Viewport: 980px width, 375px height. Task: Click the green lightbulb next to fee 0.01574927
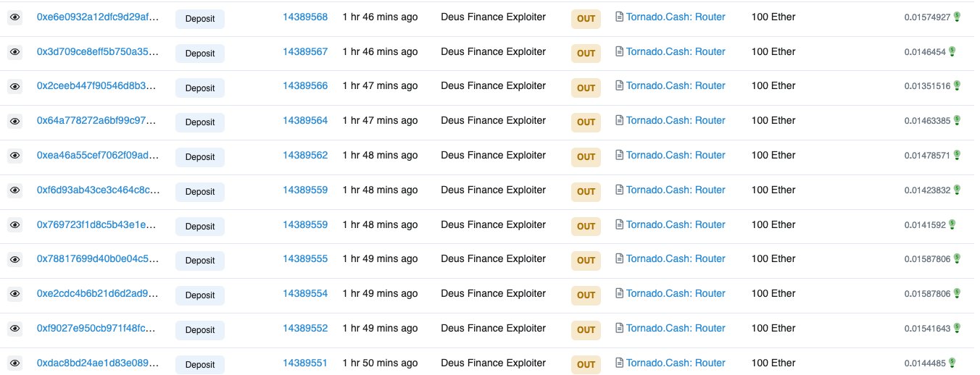[957, 17]
